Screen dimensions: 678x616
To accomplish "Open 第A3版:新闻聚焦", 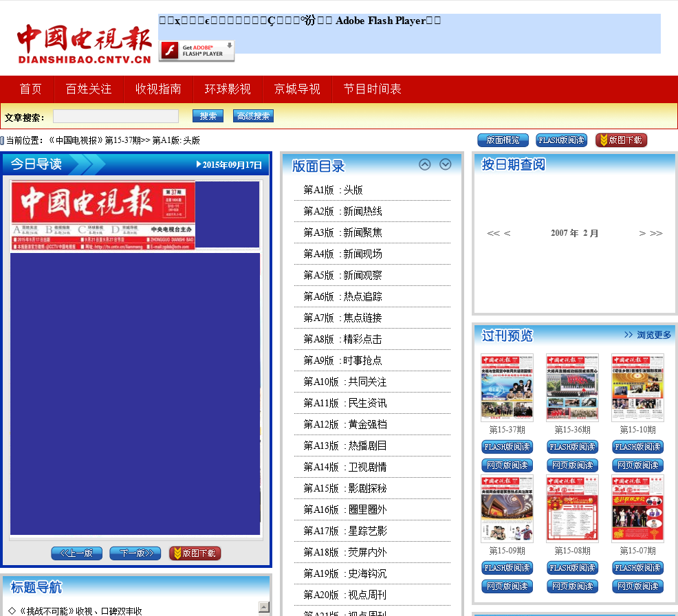I will (x=342, y=232).
